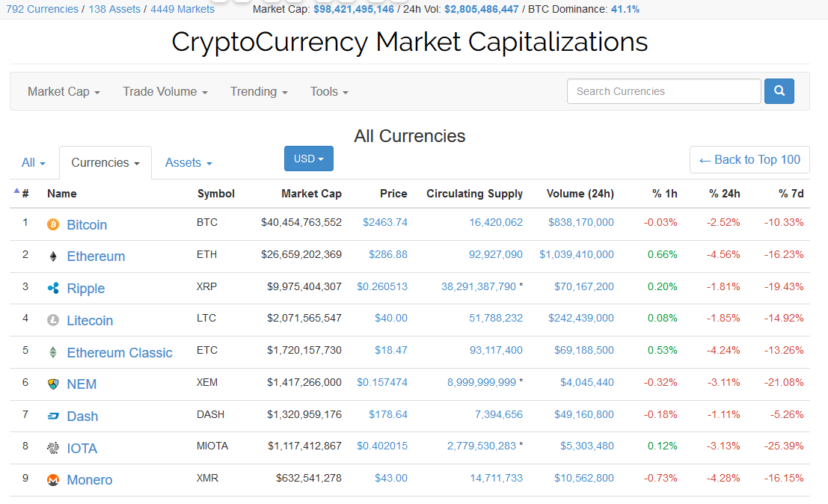828x504 pixels.
Task: Expand the Tools dropdown
Action: tap(329, 92)
